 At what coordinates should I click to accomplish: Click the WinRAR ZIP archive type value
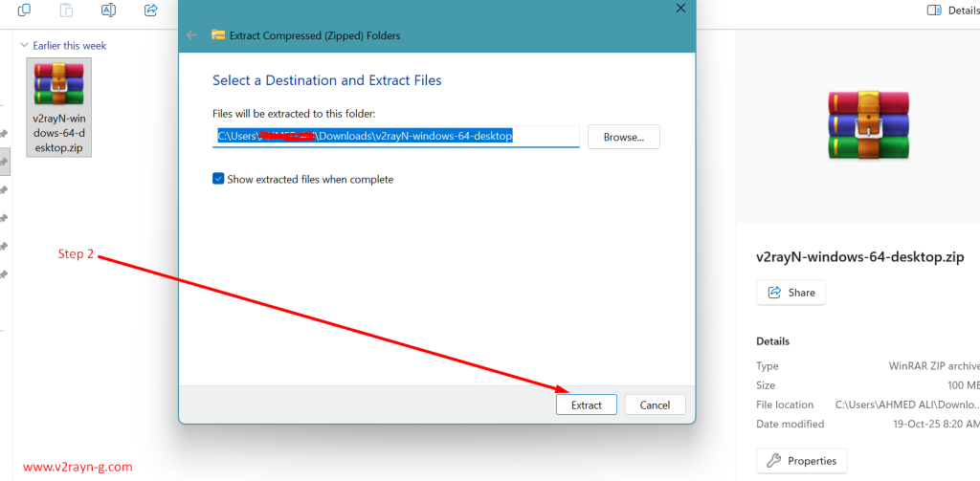[934, 366]
